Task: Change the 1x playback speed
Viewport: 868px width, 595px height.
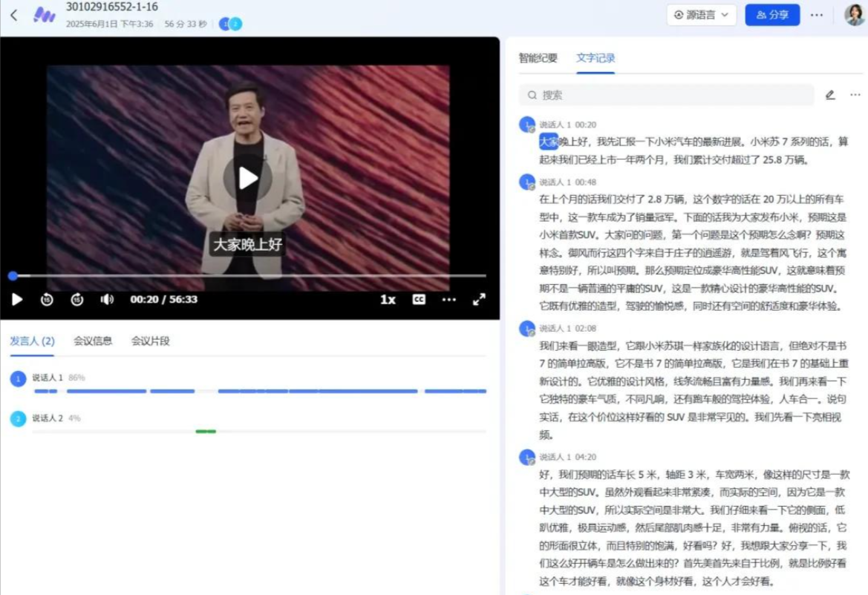Action: (x=388, y=299)
